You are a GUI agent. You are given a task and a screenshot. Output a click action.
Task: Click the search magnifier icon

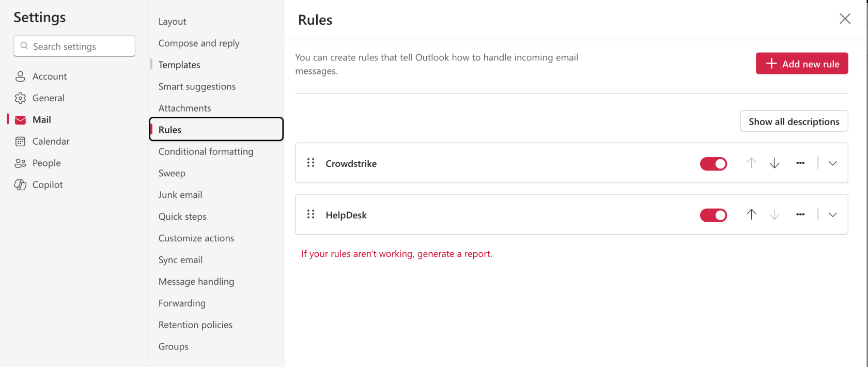[24, 46]
